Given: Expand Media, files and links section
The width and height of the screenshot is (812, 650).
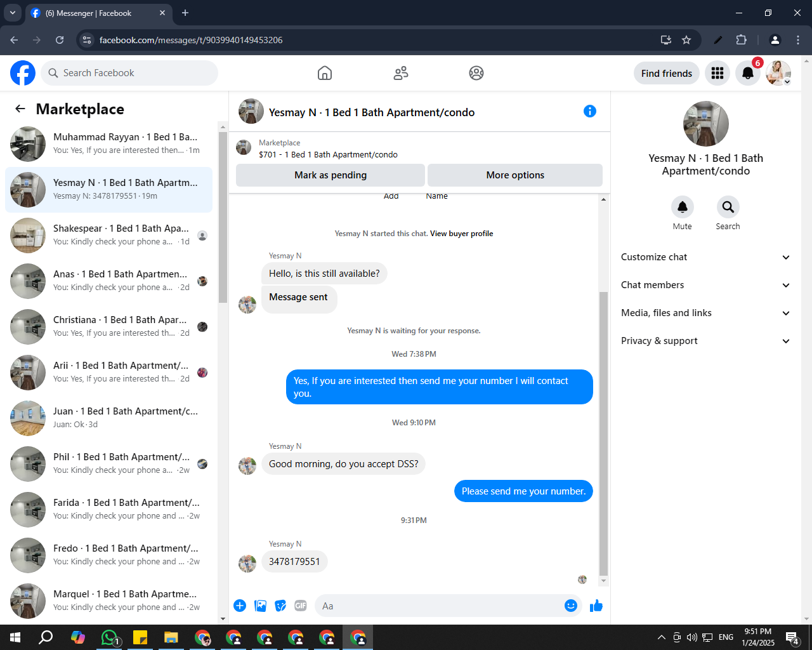Looking at the screenshot, I should pyautogui.click(x=705, y=313).
